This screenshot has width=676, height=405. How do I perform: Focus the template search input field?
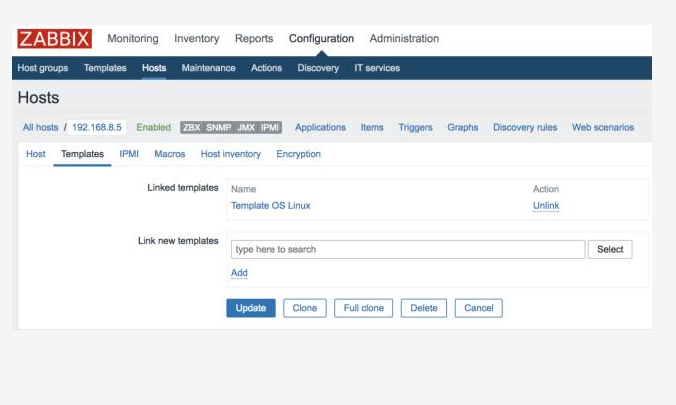tap(408, 249)
